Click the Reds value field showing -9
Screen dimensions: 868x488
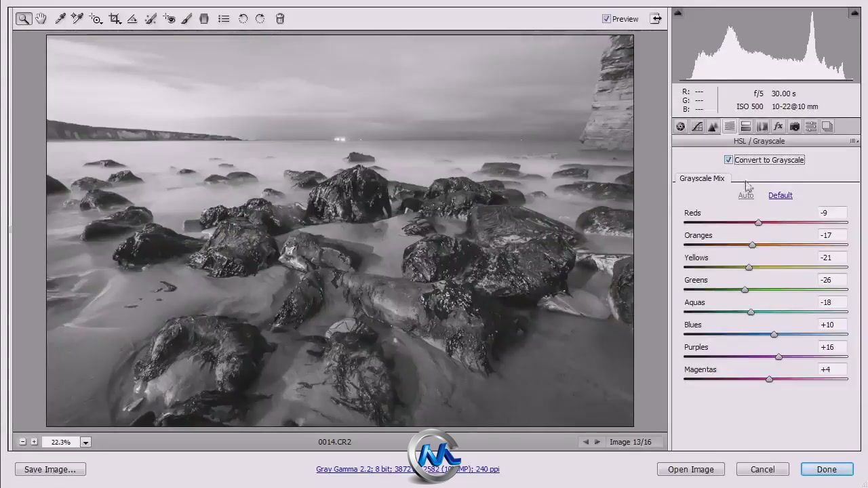point(832,213)
